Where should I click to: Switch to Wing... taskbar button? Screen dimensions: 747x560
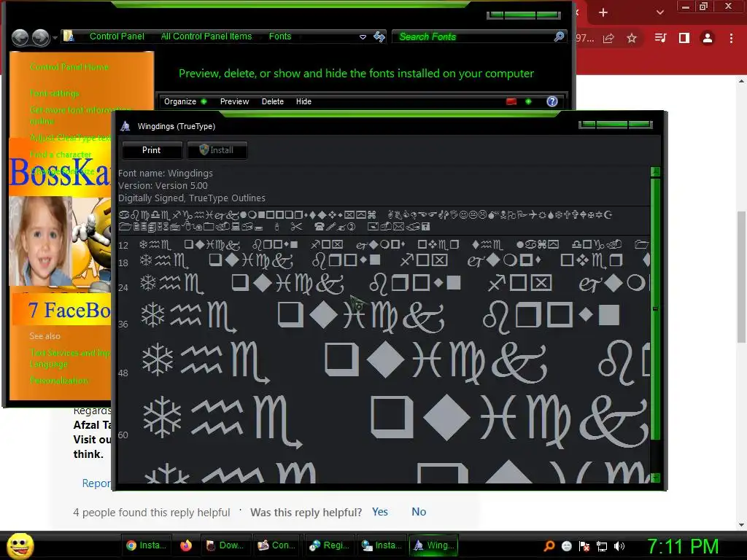(434, 545)
